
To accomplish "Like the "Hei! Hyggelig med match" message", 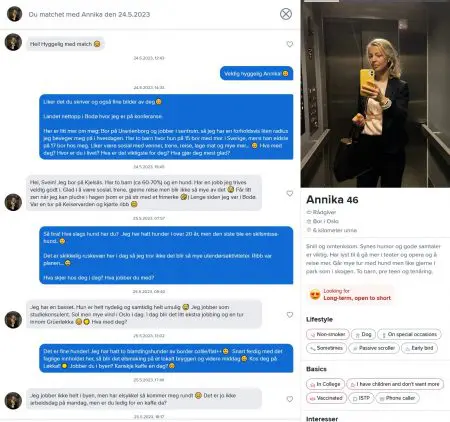I will click(290, 44).
